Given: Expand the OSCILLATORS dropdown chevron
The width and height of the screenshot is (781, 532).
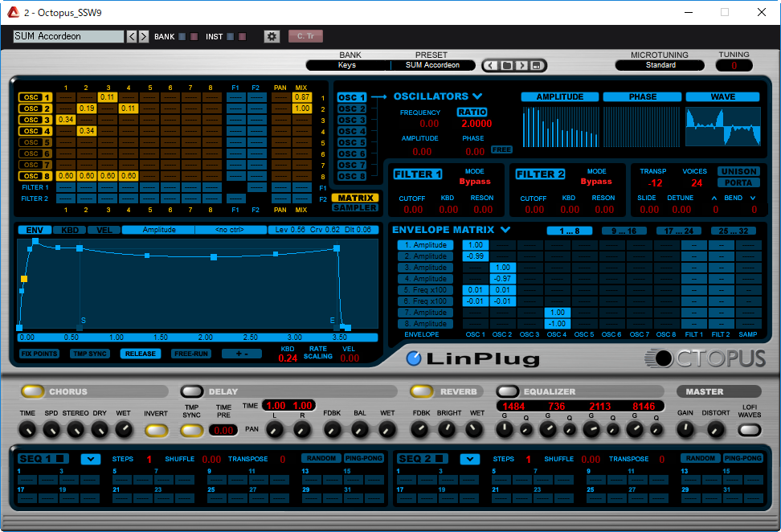Looking at the screenshot, I should click(477, 96).
